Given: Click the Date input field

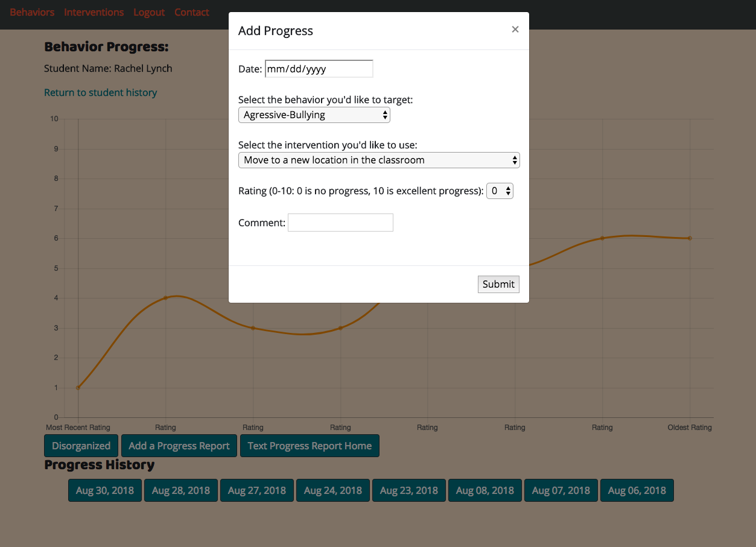Looking at the screenshot, I should tap(319, 69).
